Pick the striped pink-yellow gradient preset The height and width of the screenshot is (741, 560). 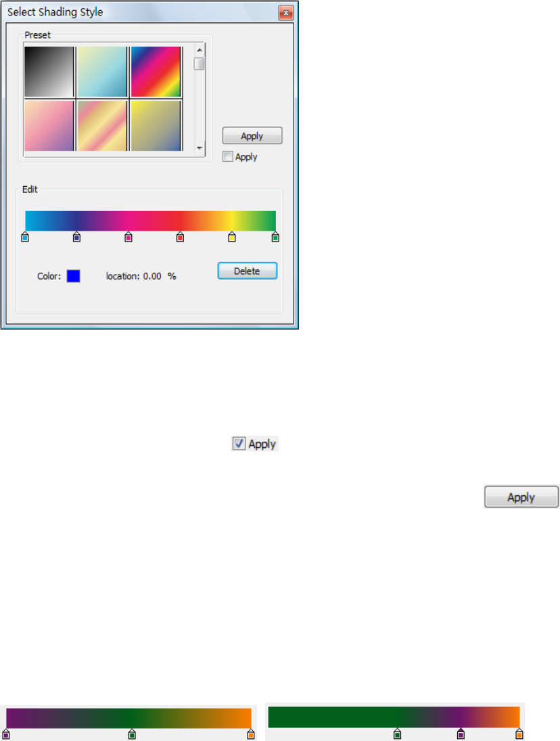(102, 126)
